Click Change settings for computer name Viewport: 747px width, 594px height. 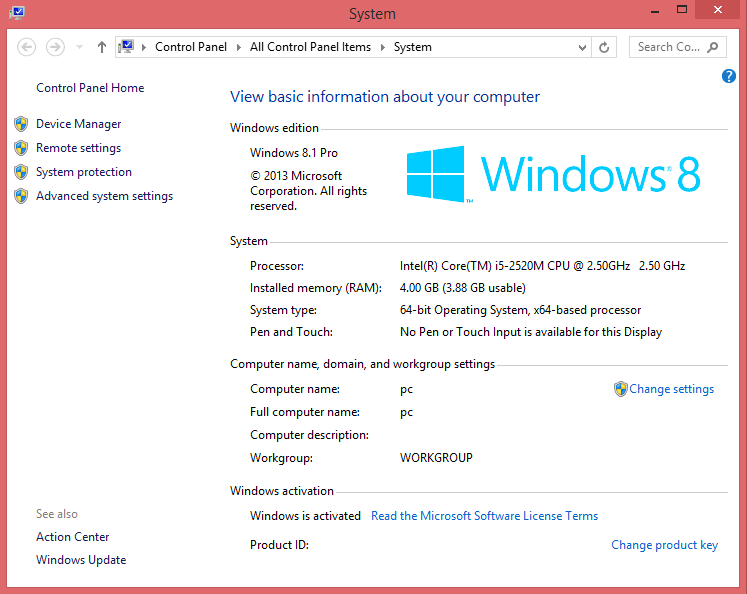(x=671, y=389)
